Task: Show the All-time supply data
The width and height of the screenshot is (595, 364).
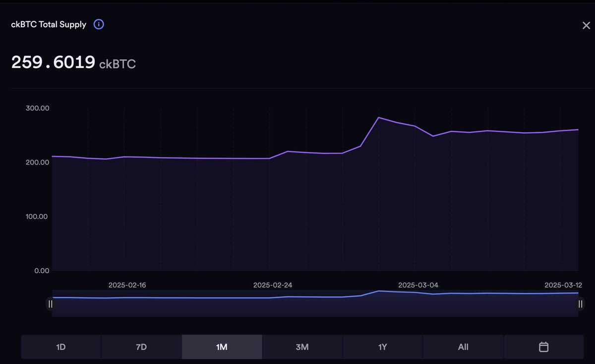Action: [463, 347]
